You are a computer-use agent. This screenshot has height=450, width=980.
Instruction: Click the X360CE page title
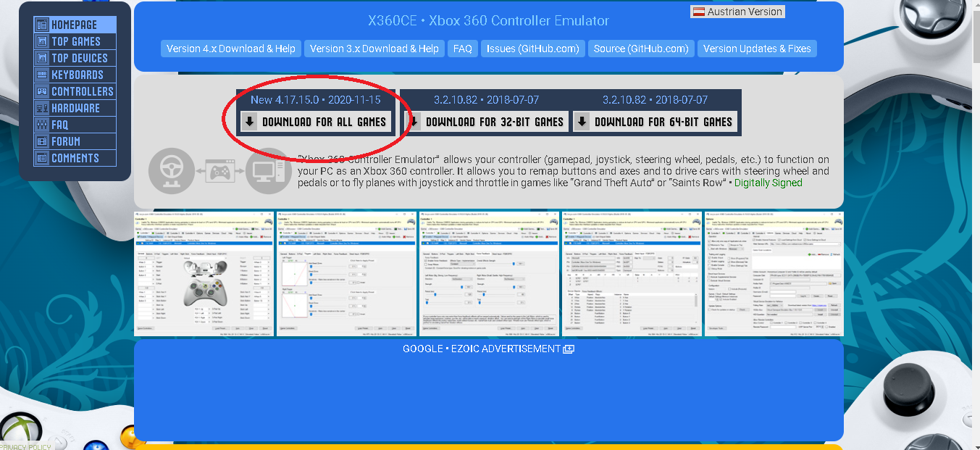489,21
